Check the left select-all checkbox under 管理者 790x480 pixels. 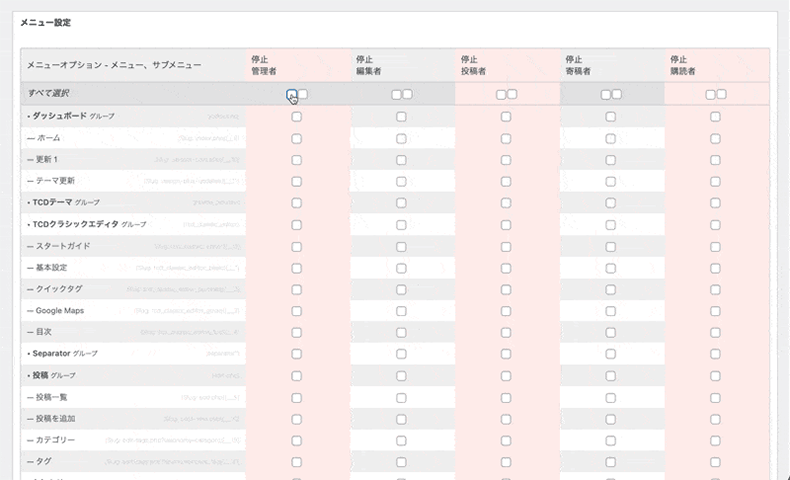(x=291, y=94)
